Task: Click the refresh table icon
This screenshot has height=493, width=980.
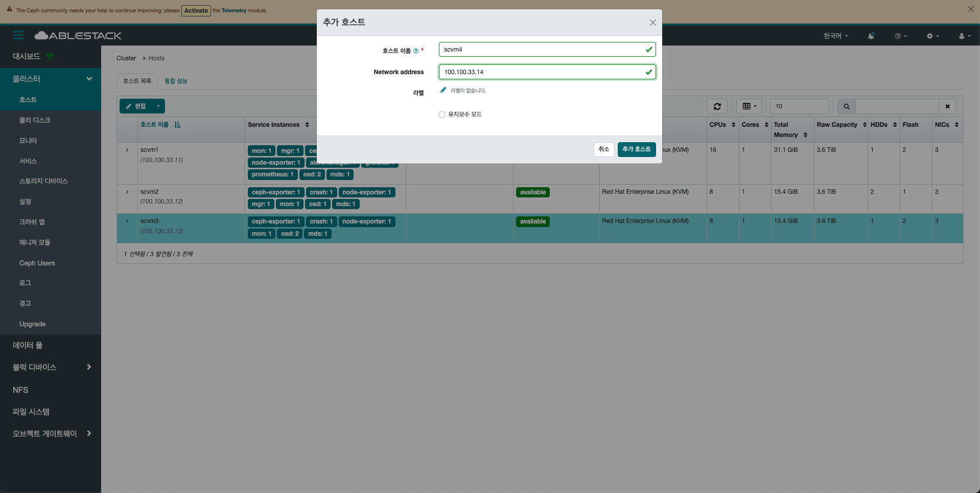Action: (x=717, y=106)
